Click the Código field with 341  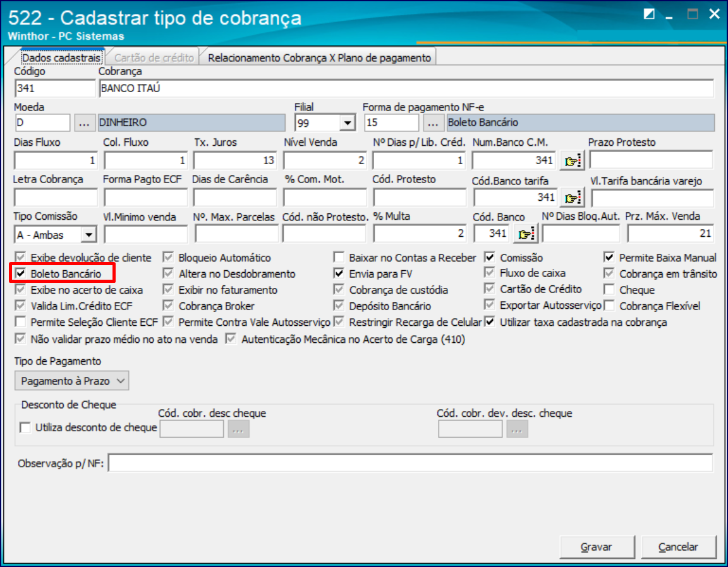[55, 88]
